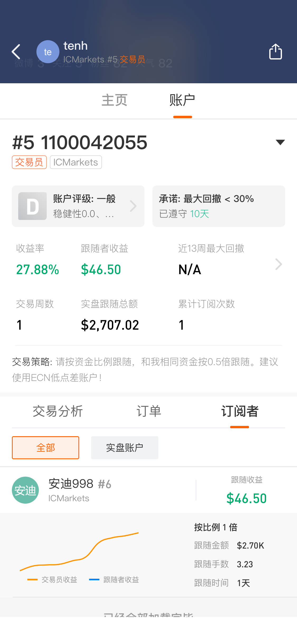297x644 pixels.
Task: Open the 交易分析 tab
Action: 58,411
